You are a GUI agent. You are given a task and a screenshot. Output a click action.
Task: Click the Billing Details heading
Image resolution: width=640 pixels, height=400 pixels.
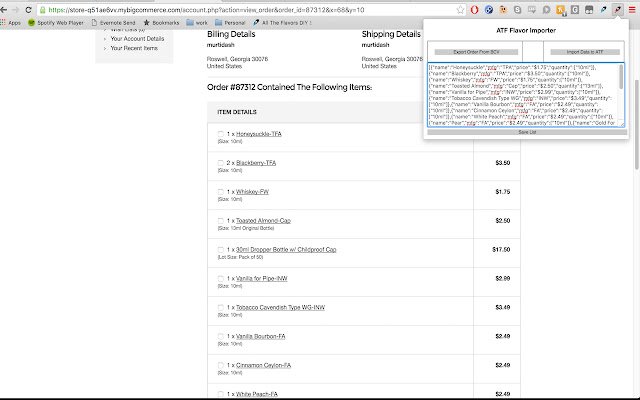(231, 34)
